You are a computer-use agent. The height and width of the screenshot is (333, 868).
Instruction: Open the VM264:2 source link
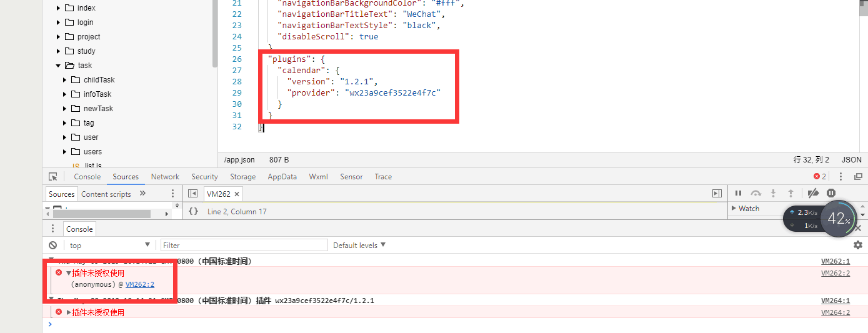click(x=836, y=312)
